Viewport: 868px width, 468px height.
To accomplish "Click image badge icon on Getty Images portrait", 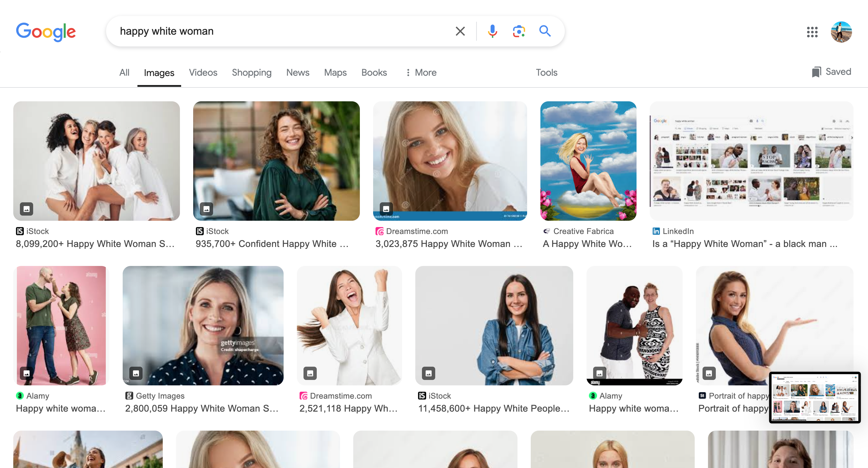I will click(x=136, y=373).
